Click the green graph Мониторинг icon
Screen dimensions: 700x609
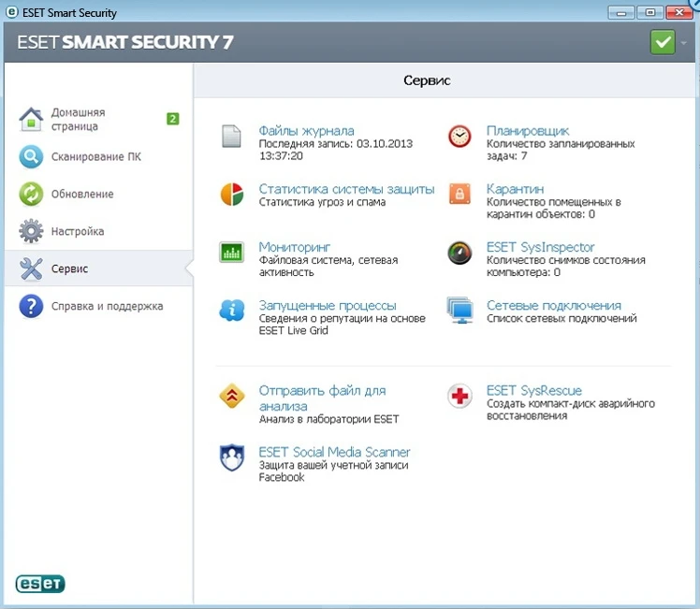[x=231, y=252]
